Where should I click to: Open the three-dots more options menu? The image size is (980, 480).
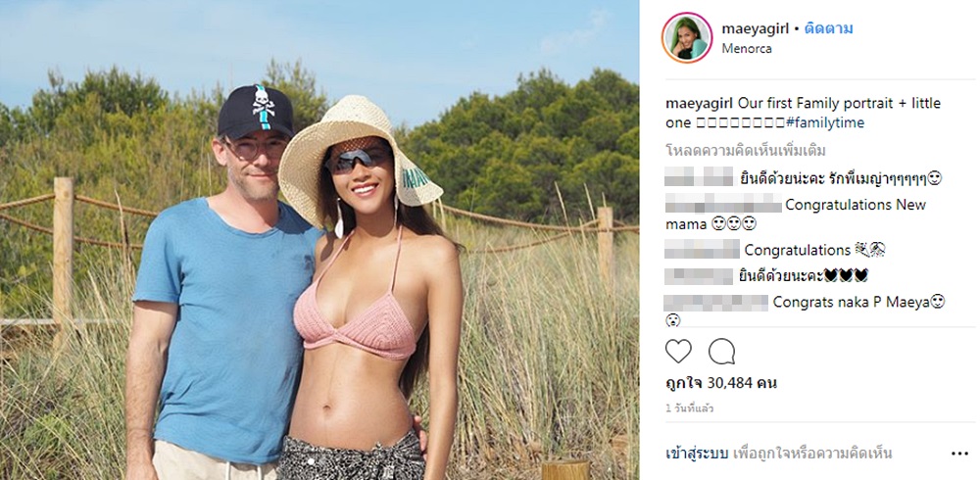[959, 454]
